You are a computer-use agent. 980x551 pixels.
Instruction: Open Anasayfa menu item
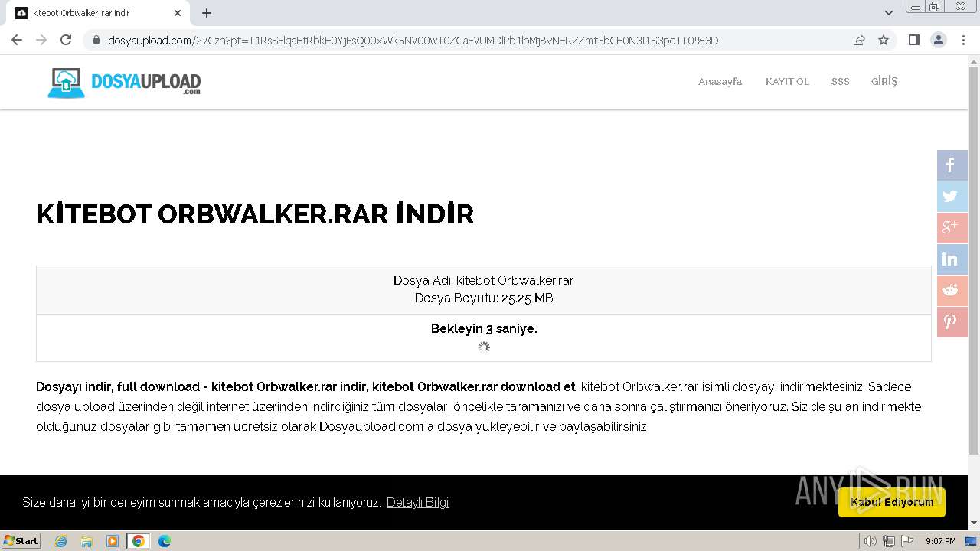[720, 81]
